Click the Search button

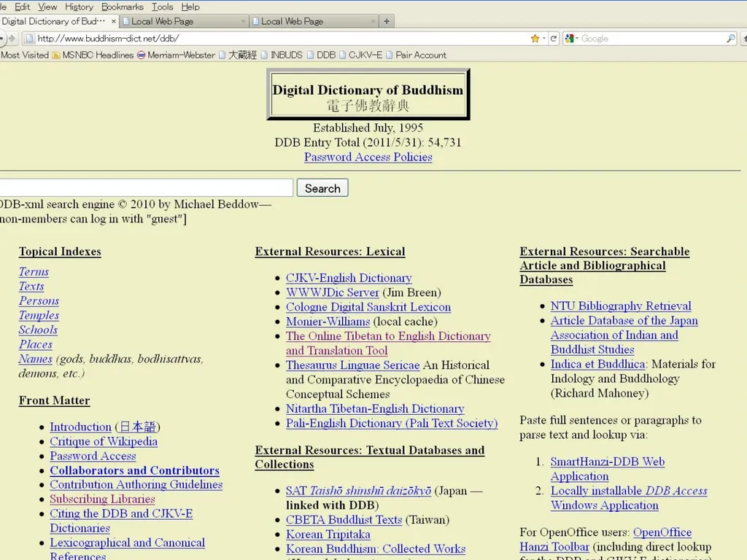click(x=322, y=188)
